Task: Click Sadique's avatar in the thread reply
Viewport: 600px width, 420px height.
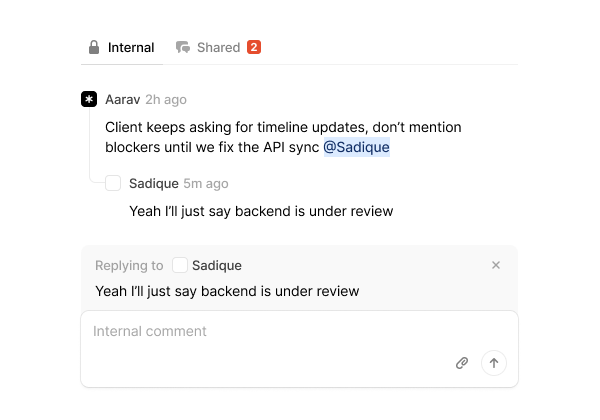Action: (x=113, y=183)
